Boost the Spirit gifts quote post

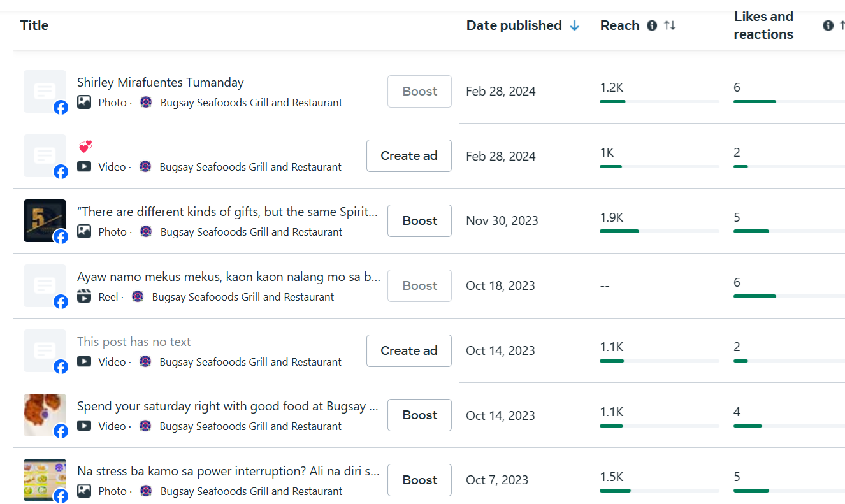(419, 220)
